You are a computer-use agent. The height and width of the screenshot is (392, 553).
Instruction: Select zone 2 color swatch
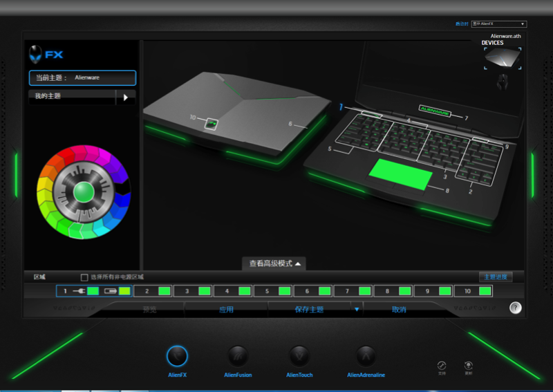tap(165, 291)
